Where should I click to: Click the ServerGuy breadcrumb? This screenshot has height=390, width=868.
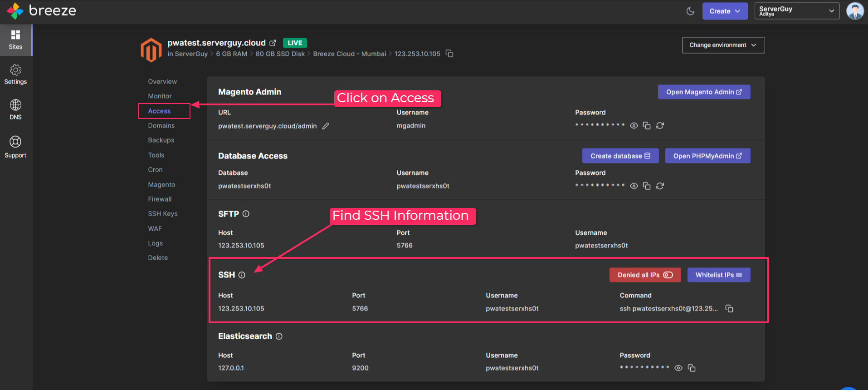point(191,54)
